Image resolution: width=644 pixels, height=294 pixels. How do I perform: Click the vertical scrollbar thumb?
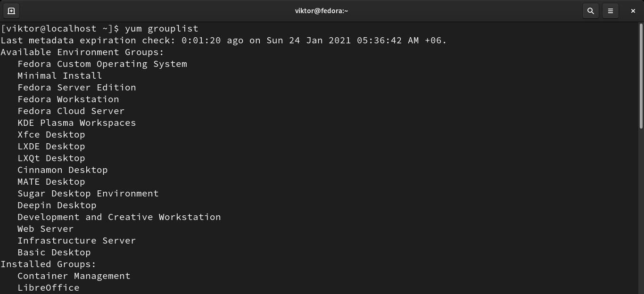641,75
